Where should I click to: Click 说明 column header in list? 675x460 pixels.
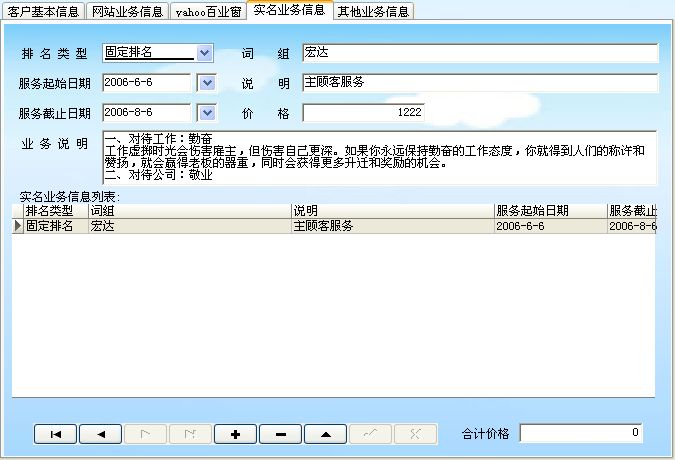pyautogui.click(x=393, y=211)
